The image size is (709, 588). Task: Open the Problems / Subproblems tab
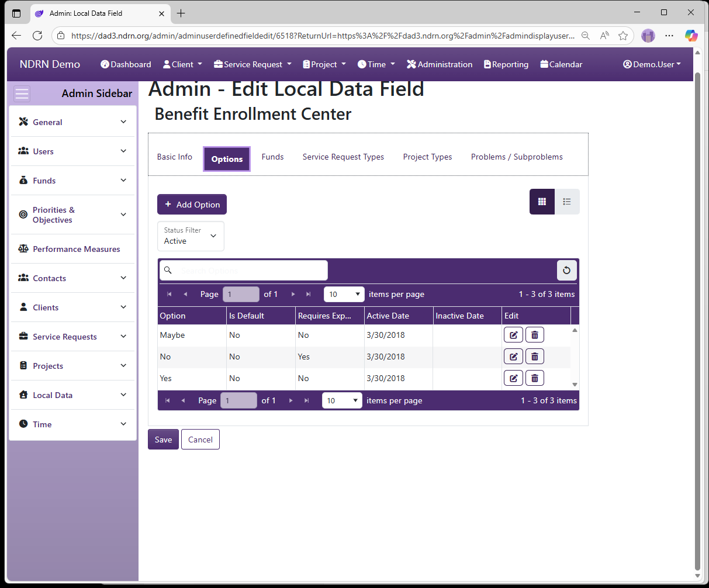coord(517,157)
